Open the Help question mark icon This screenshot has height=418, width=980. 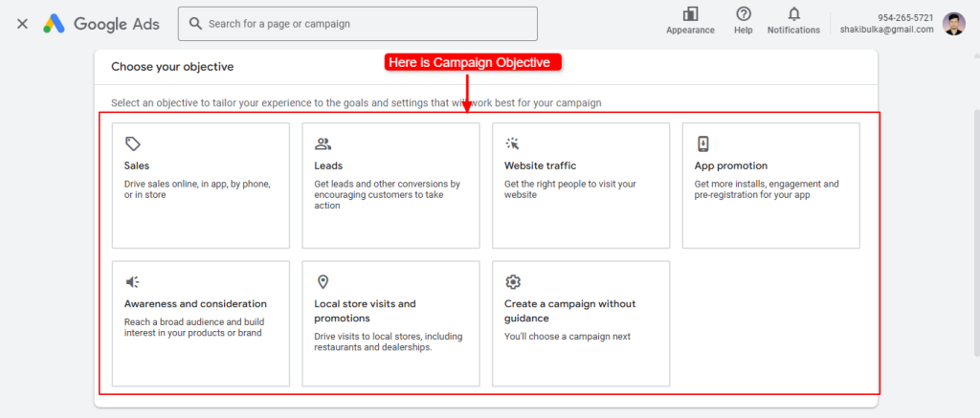coord(744,14)
